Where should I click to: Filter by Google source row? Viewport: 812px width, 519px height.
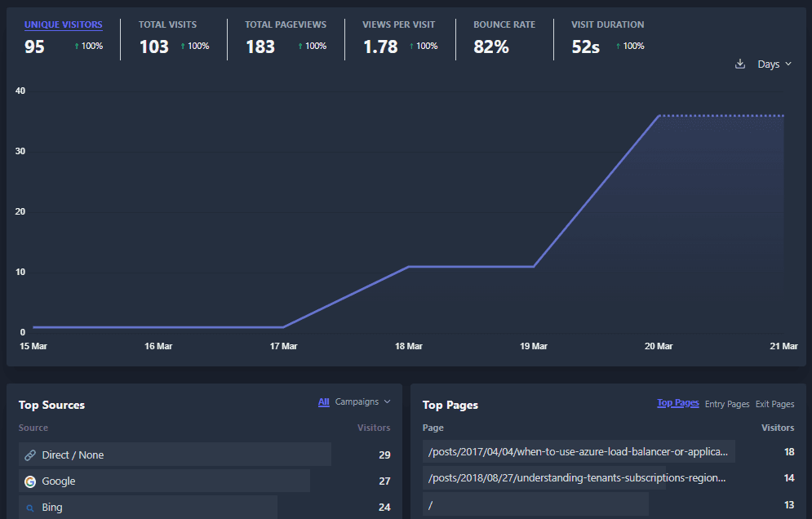pyautogui.click(x=59, y=481)
